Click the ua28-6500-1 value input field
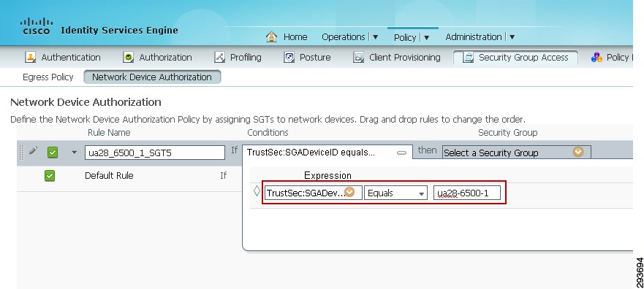This screenshot has height=289, width=644. click(x=467, y=193)
